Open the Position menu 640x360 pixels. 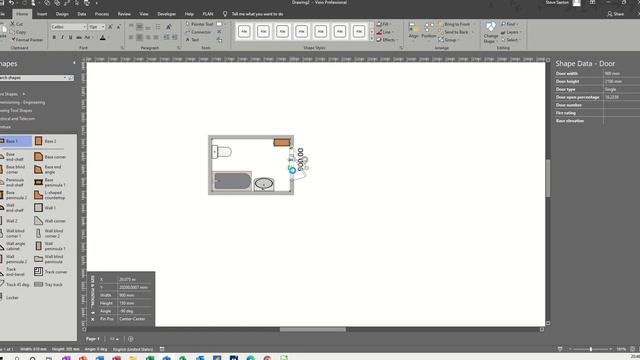429,31
